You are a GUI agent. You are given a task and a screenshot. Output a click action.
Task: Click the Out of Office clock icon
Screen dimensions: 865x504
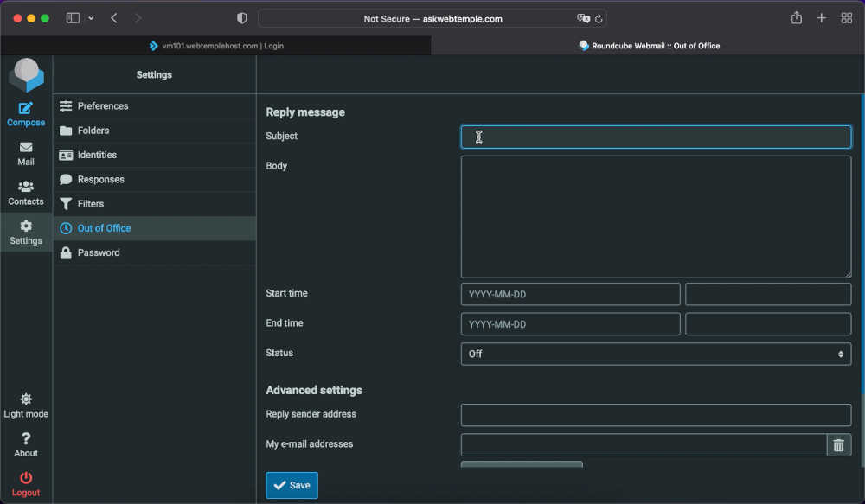(x=66, y=228)
